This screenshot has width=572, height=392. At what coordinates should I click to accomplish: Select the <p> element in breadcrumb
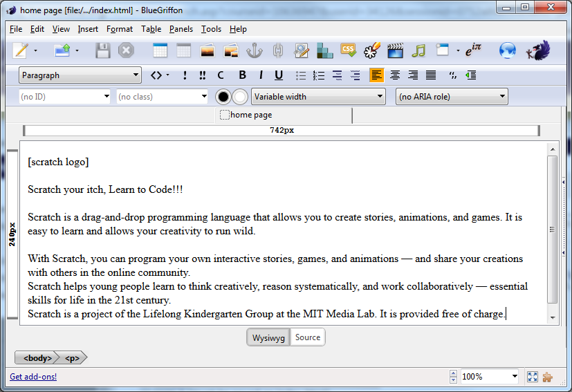(x=72, y=358)
